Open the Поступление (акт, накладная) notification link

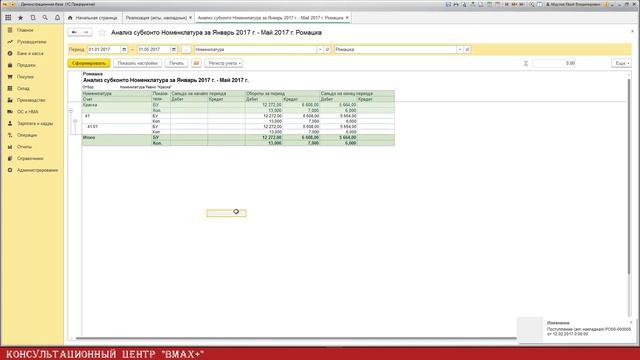(589, 331)
